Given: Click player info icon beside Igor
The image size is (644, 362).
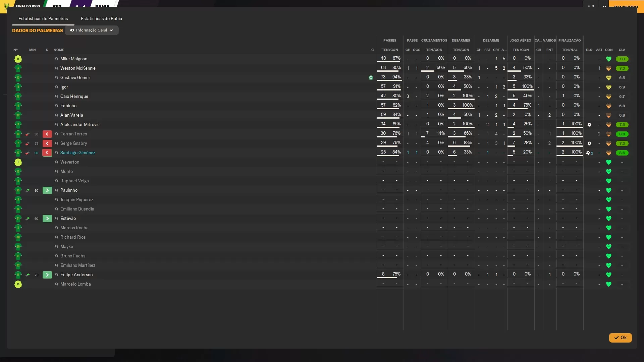Looking at the screenshot, I should [56, 87].
